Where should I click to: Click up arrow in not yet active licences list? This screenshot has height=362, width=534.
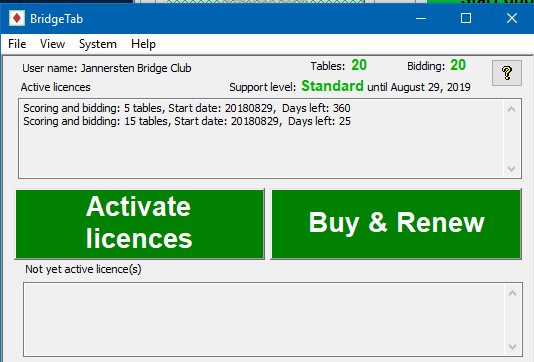pyautogui.click(x=512, y=293)
